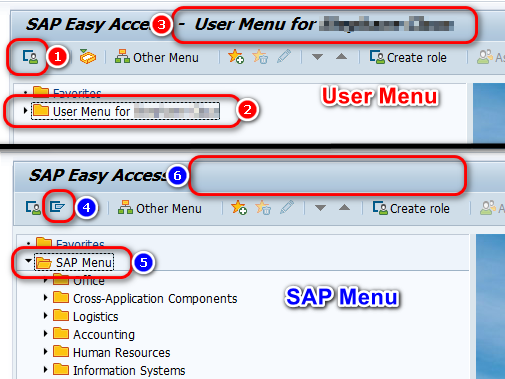
Task: Expand the Accounting folder
Action: click(46, 333)
